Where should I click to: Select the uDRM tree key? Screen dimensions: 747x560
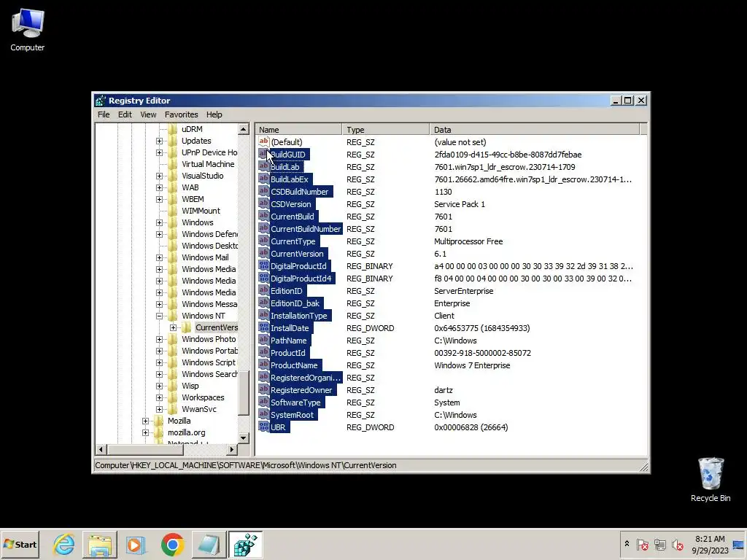coord(192,129)
